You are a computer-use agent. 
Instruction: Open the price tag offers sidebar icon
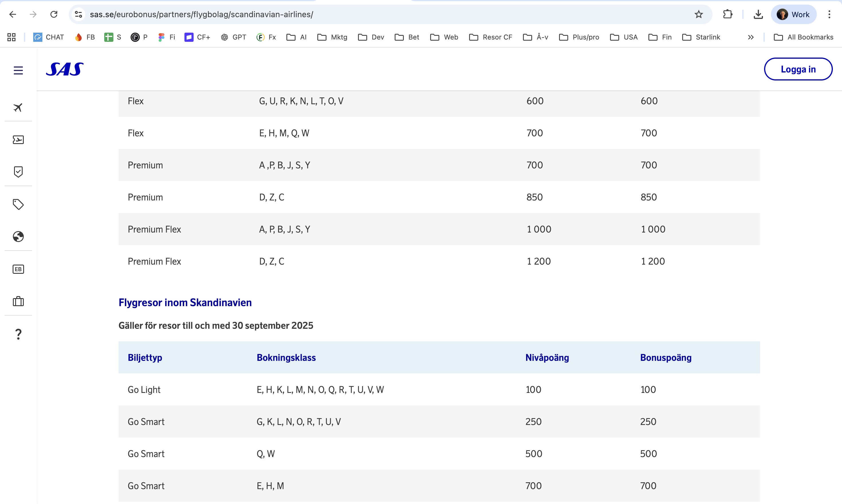coord(18,204)
